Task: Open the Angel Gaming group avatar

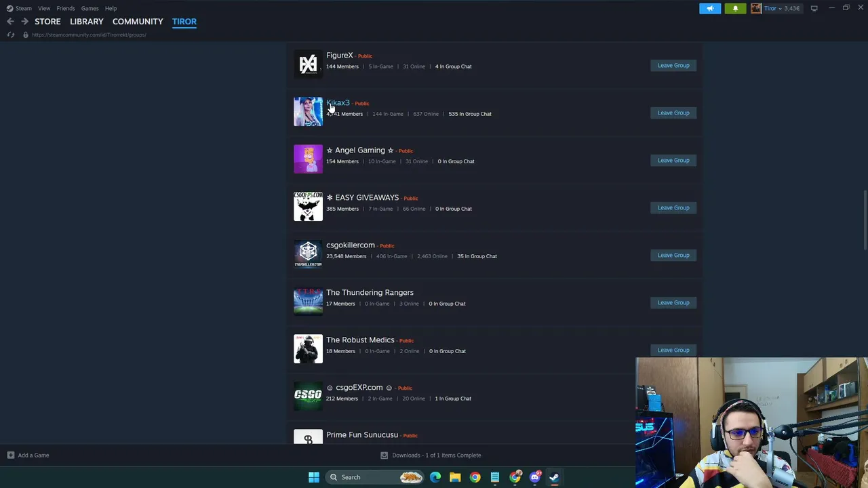Action: click(308, 159)
